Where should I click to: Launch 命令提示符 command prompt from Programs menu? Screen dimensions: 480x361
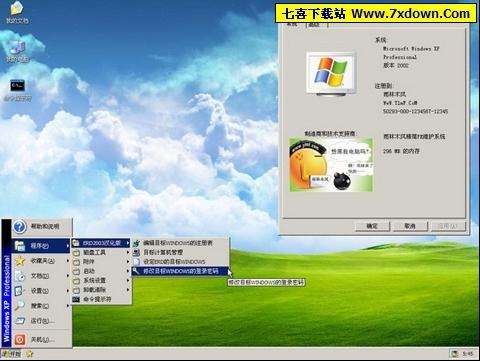click(x=101, y=299)
